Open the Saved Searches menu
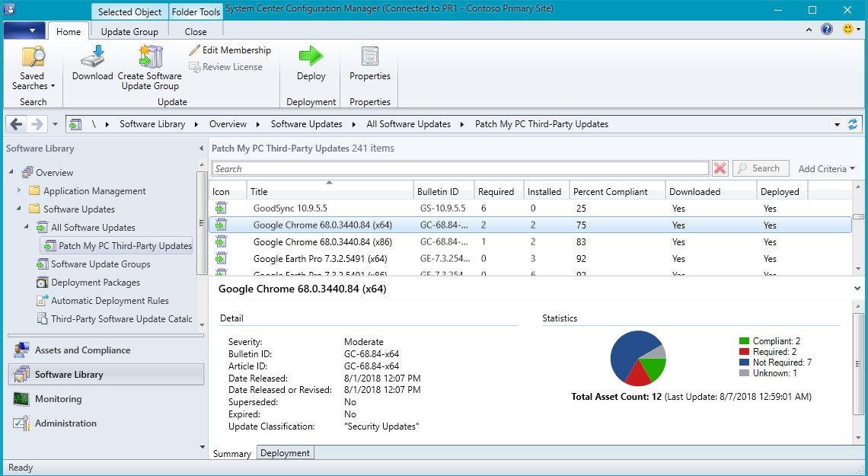868x476 pixels. [x=34, y=69]
